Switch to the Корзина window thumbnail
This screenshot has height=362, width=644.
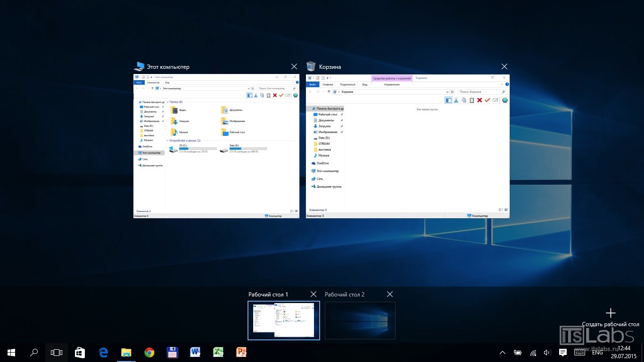[x=408, y=146]
